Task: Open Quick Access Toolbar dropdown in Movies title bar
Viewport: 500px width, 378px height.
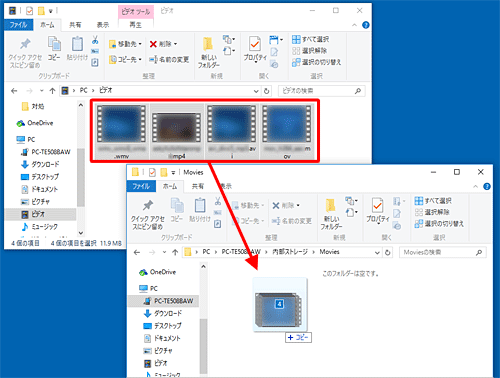Action: point(173,172)
